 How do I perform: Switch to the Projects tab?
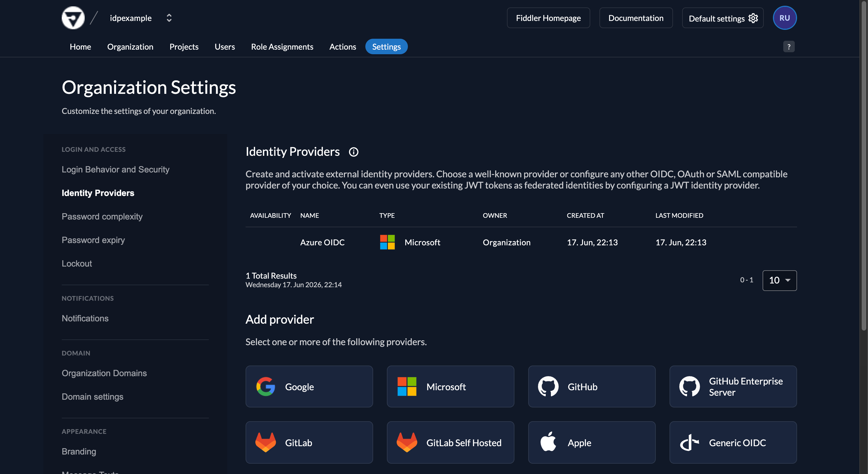184,46
